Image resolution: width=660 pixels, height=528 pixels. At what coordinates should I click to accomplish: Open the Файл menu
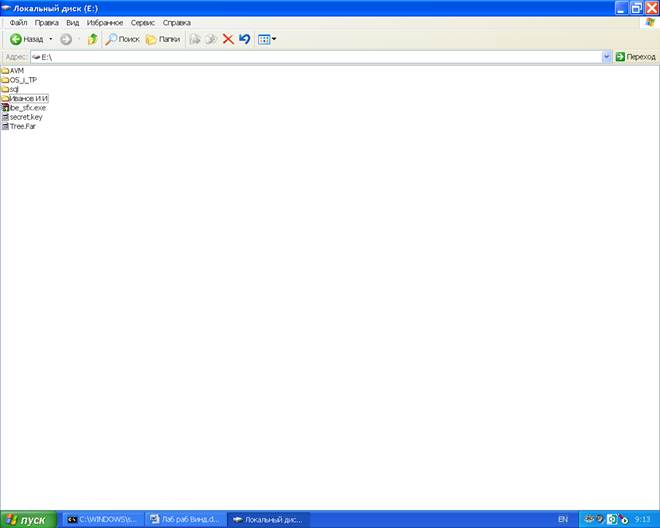pos(19,23)
